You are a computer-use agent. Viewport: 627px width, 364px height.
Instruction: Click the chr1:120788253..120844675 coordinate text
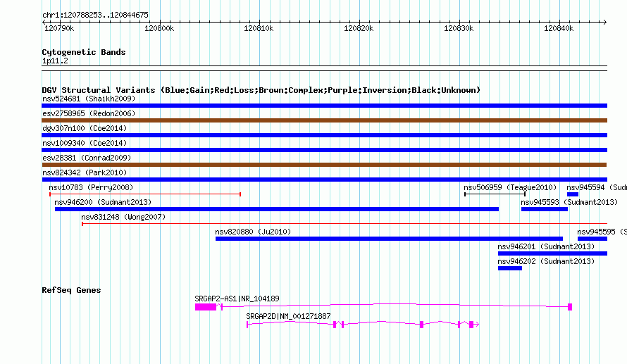pyautogui.click(x=95, y=15)
